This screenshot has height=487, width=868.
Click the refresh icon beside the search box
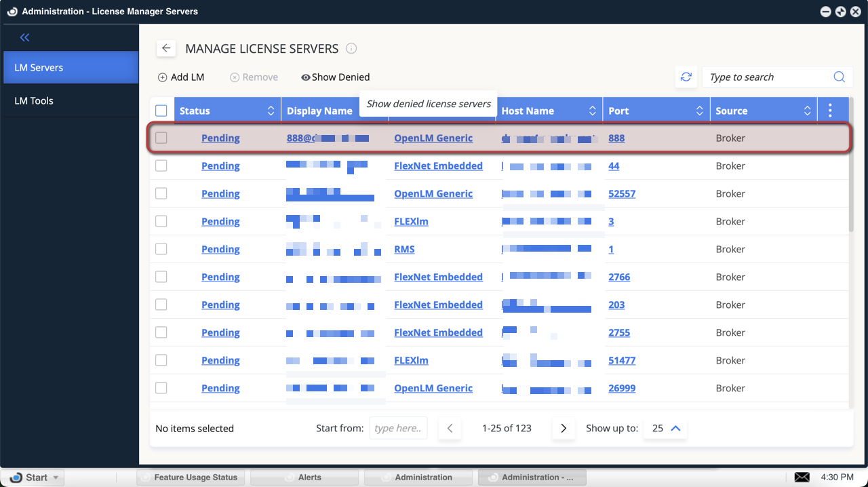pos(686,77)
